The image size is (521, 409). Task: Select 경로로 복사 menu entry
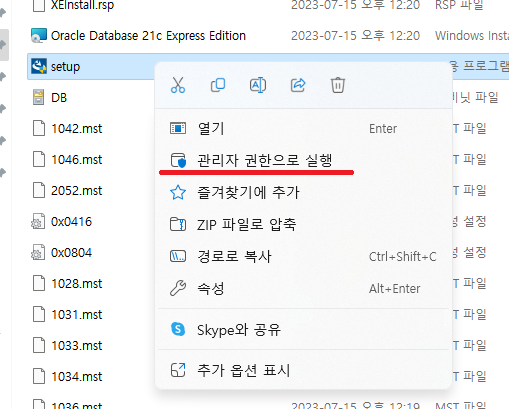tap(304, 256)
